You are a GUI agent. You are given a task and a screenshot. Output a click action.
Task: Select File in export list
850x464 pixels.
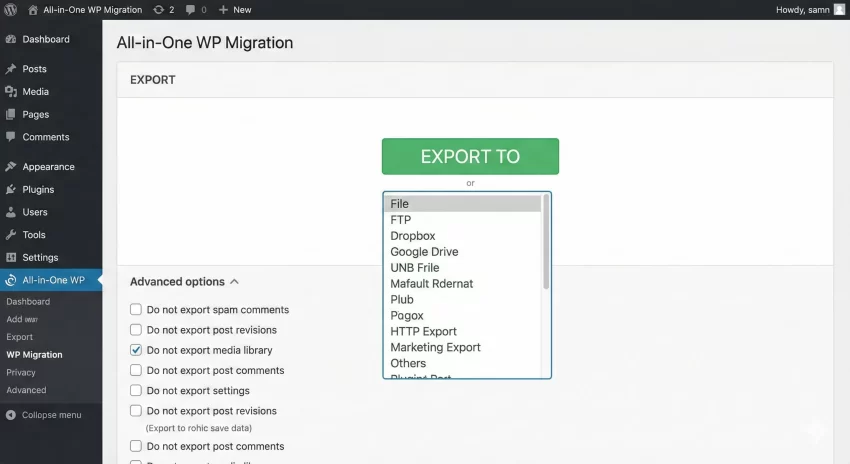coord(462,204)
